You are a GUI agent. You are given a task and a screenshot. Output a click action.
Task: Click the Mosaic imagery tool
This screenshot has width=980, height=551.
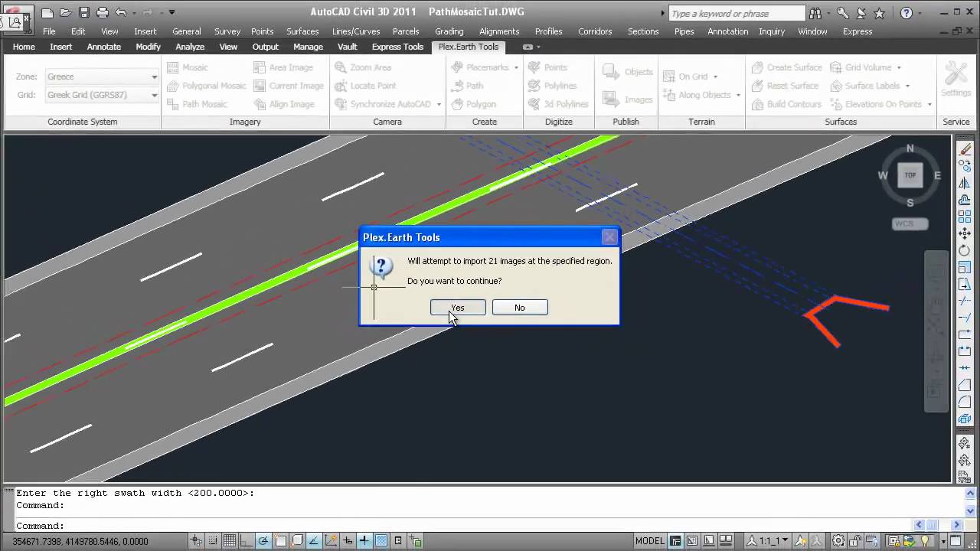188,67
